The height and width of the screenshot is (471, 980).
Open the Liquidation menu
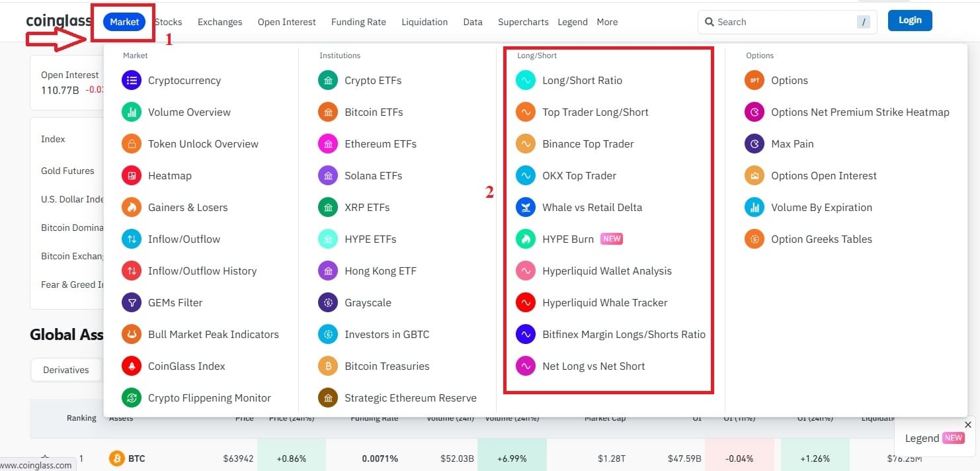[425, 22]
